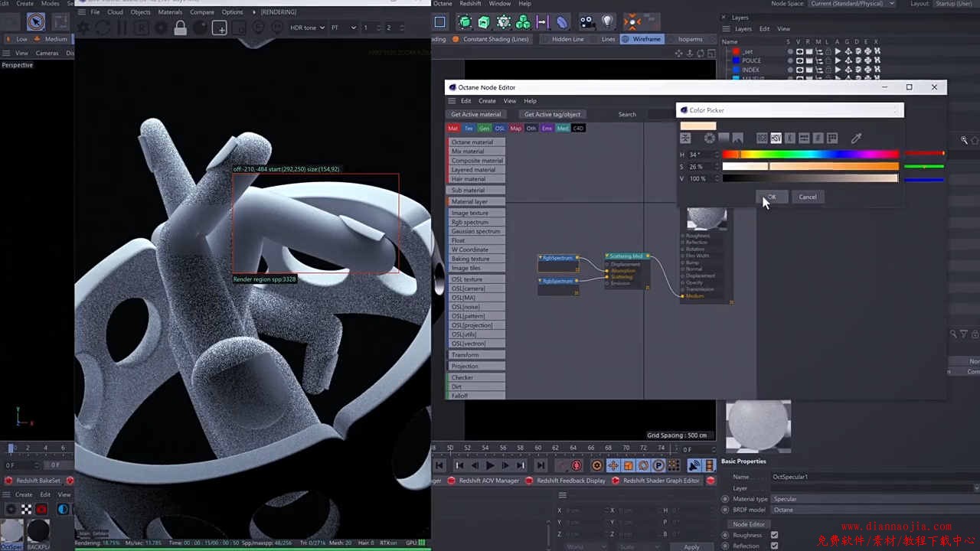Switch color picker to HSV mode
Screen dimensions: 980x551
point(776,139)
